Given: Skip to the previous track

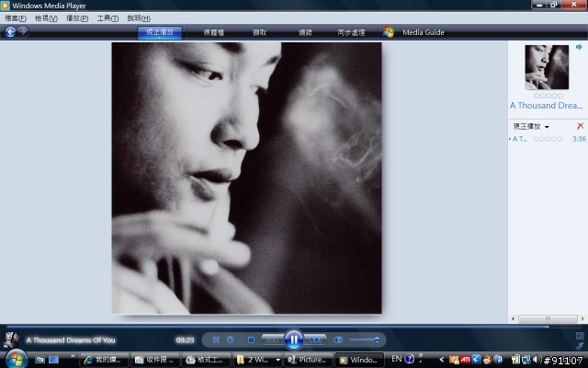Looking at the screenshot, I should pos(273,339).
